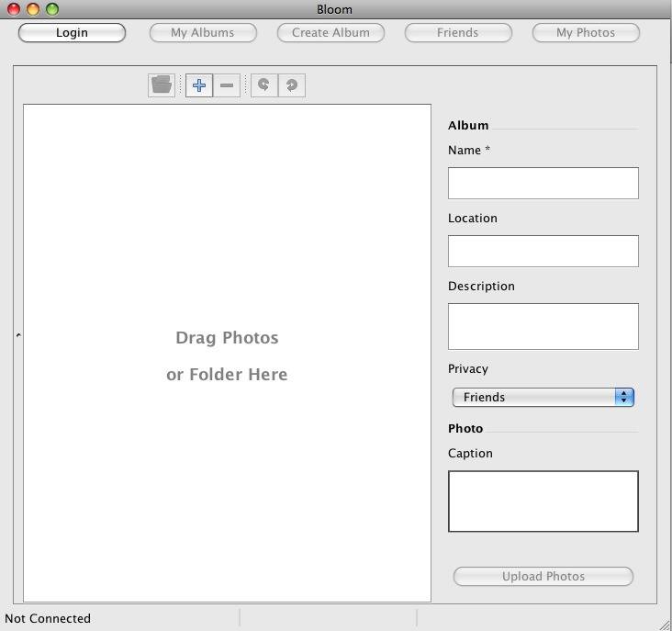Rotate photo clockwise icon
The height and width of the screenshot is (631, 672).
coord(292,85)
